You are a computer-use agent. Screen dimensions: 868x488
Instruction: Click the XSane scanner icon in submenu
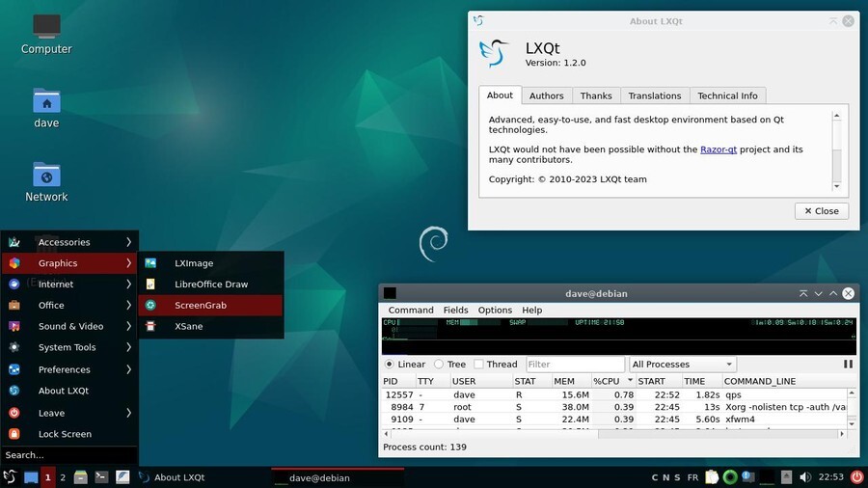pos(150,326)
